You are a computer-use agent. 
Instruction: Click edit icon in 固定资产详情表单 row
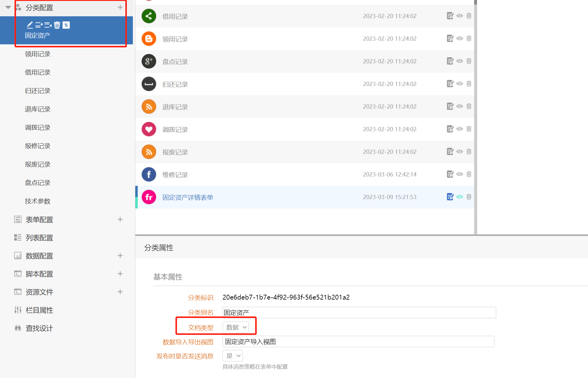point(450,197)
